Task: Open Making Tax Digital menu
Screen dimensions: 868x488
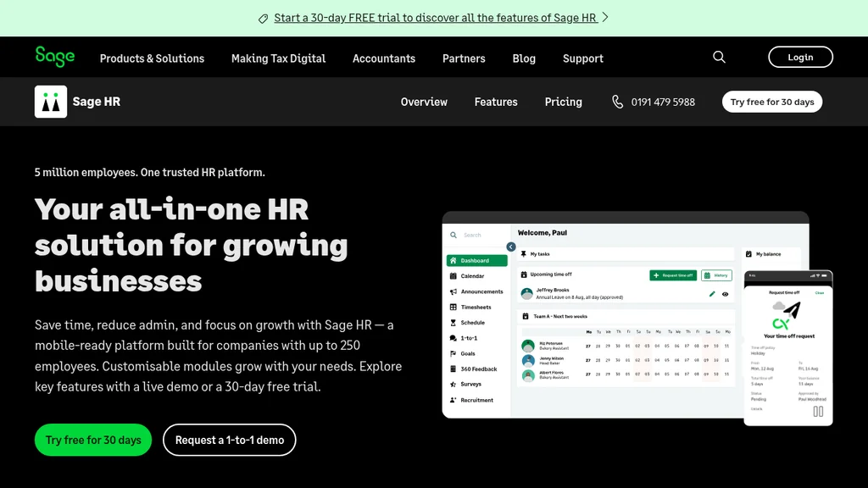Action: point(278,58)
